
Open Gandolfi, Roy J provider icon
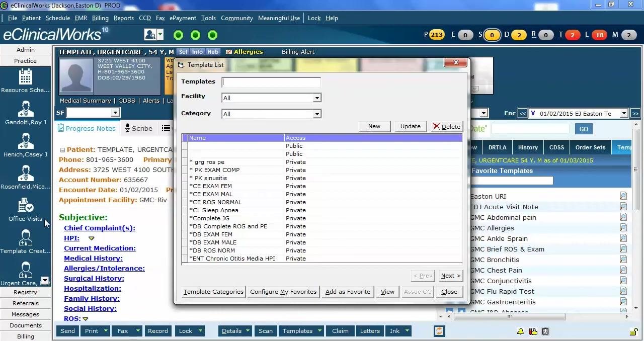tap(25, 109)
